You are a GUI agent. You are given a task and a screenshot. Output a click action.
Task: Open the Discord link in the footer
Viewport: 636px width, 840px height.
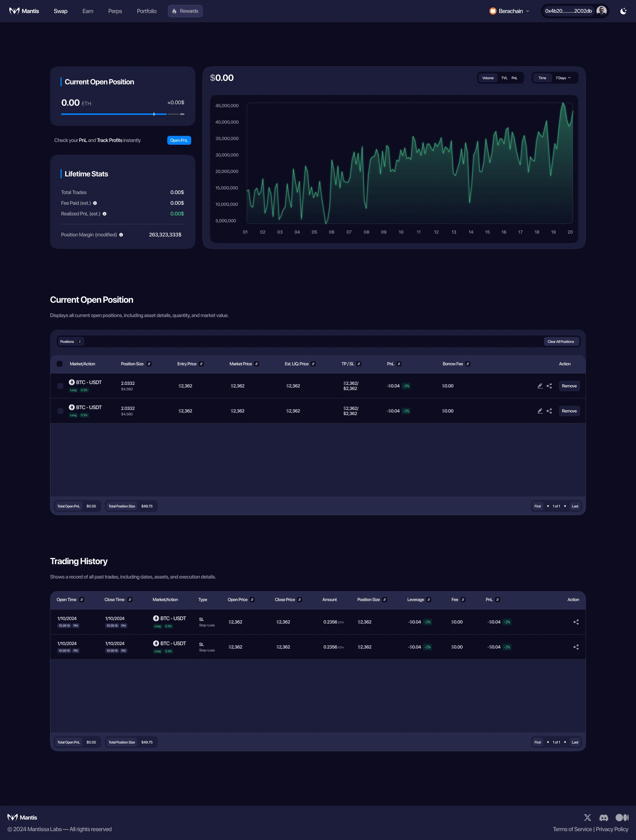pyautogui.click(x=603, y=818)
